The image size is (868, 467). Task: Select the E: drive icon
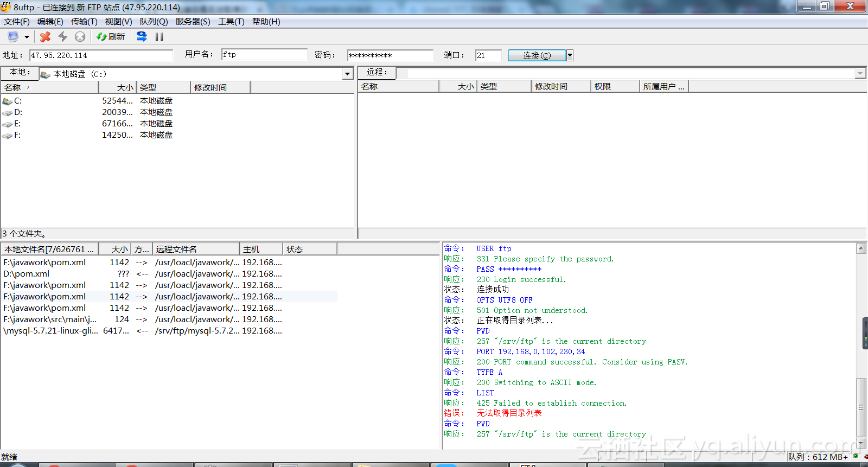[x=7, y=124]
